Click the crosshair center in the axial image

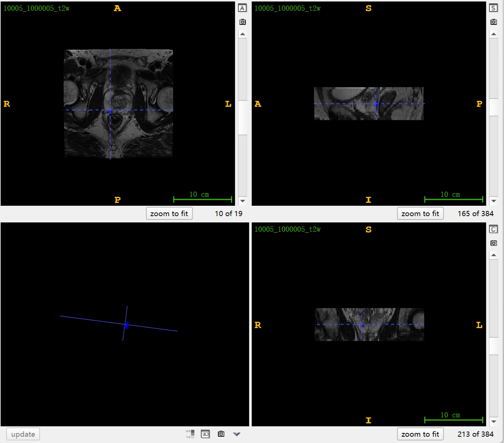110,110
